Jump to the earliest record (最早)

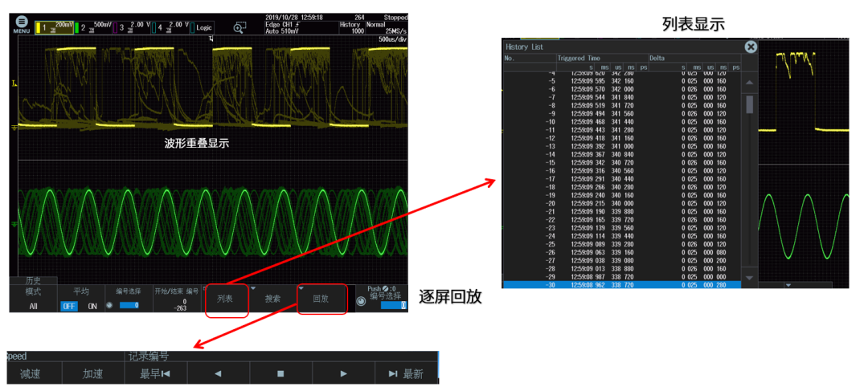pos(154,373)
